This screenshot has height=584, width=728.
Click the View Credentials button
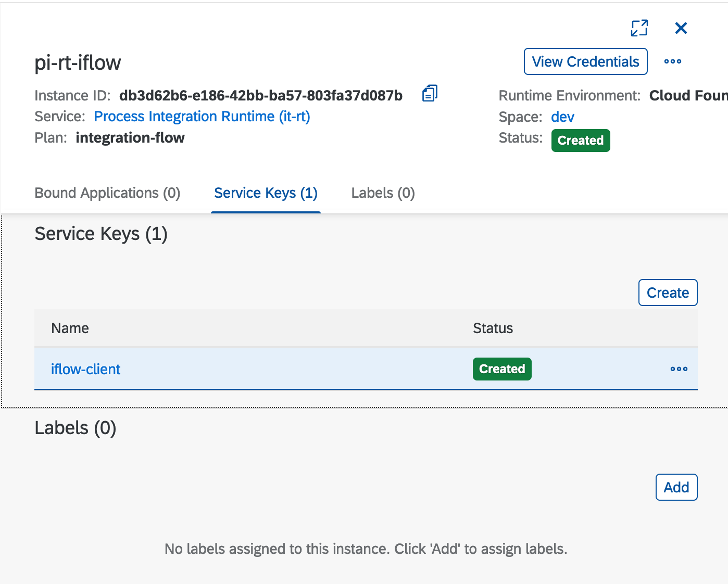point(586,61)
